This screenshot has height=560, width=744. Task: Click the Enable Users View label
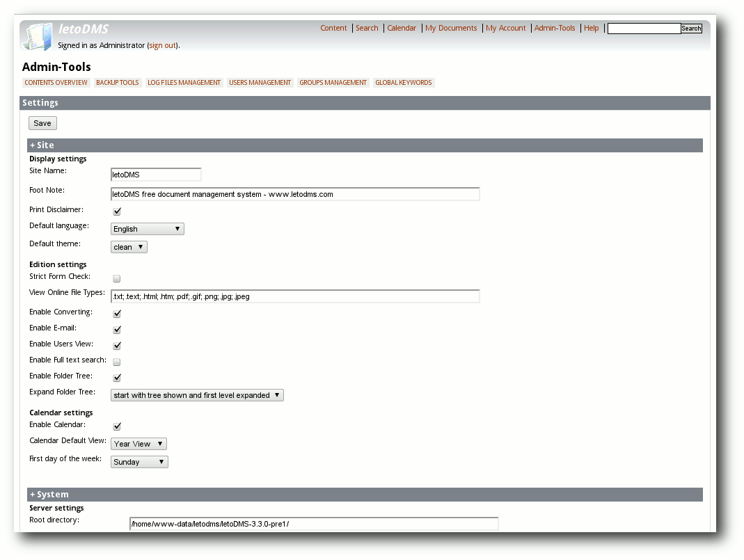[x=61, y=344]
